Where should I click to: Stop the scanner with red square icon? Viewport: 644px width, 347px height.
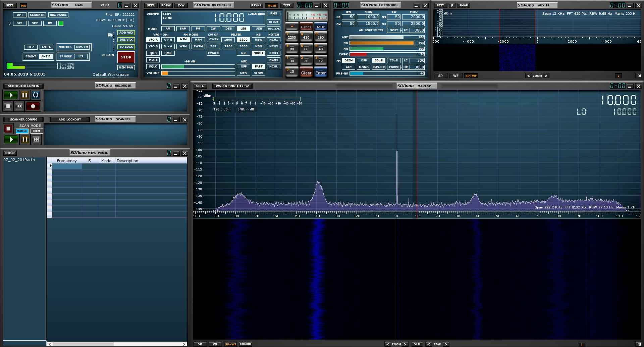pos(8,128)
